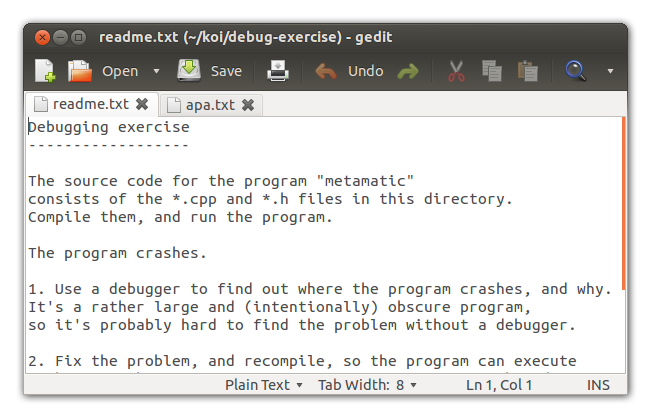
Task: Click the Print icon
Action: [277, 71]
